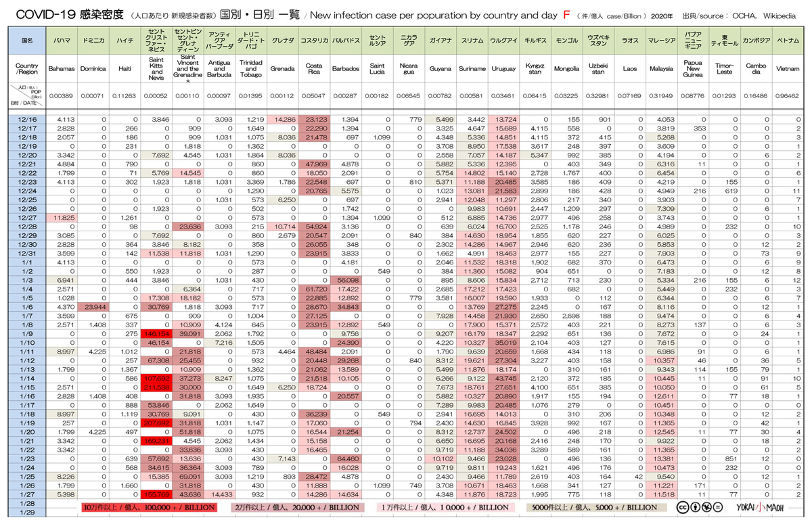Click the Uruguay cell value 43.745
The width and height of the screenshot is (812, 522).
coord(503,377)
